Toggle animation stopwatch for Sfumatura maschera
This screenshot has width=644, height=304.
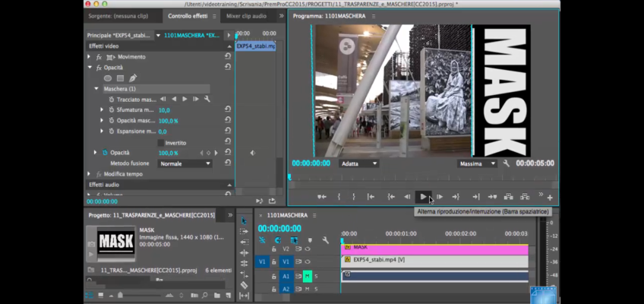112,109
